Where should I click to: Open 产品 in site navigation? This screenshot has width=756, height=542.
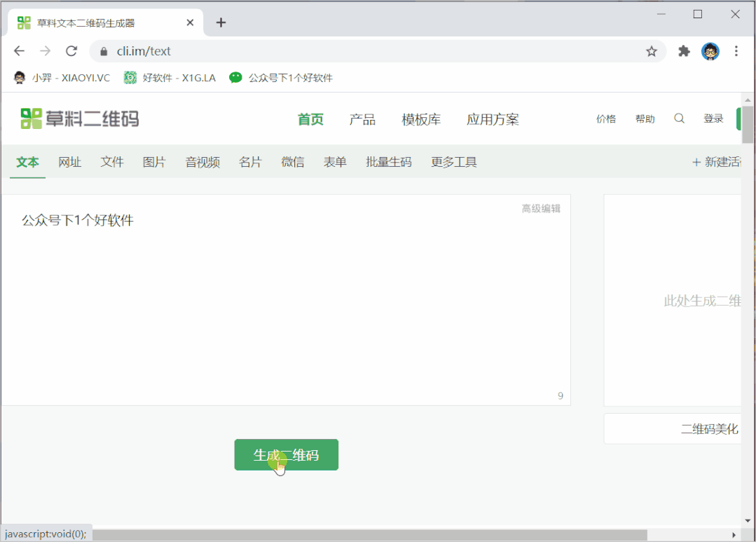click(362, 119)
